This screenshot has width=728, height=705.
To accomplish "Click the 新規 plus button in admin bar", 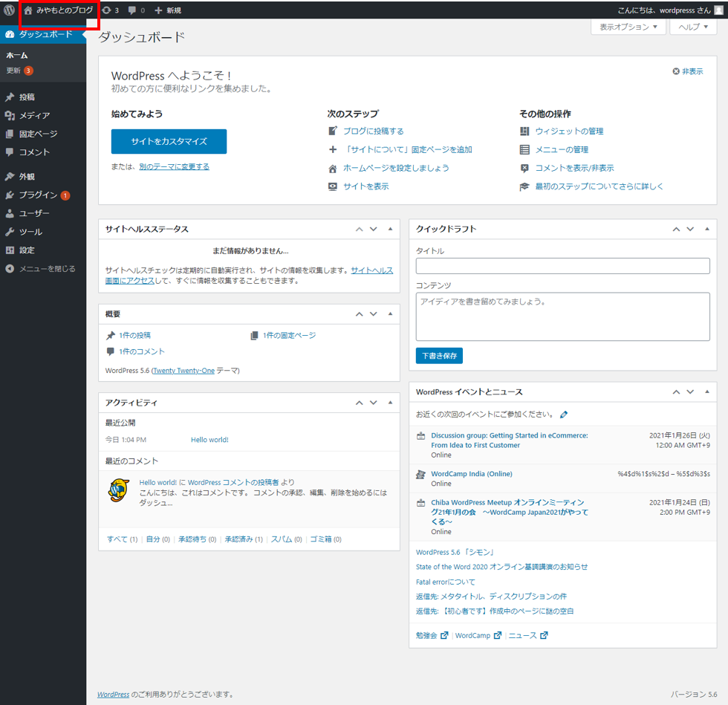I will pos(168,10).
